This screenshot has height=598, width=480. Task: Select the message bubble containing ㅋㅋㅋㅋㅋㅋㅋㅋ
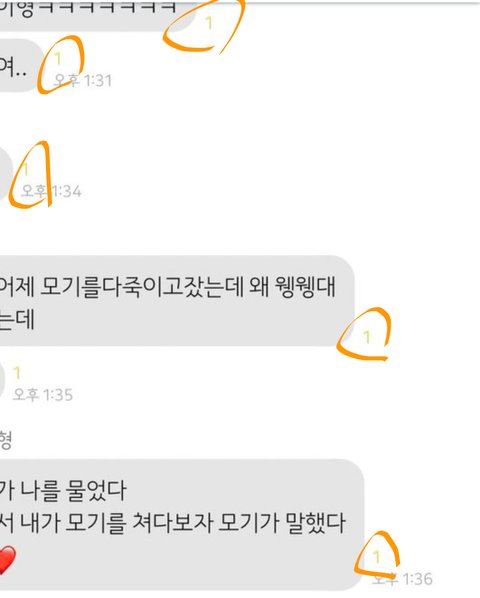tap(97, 13)
